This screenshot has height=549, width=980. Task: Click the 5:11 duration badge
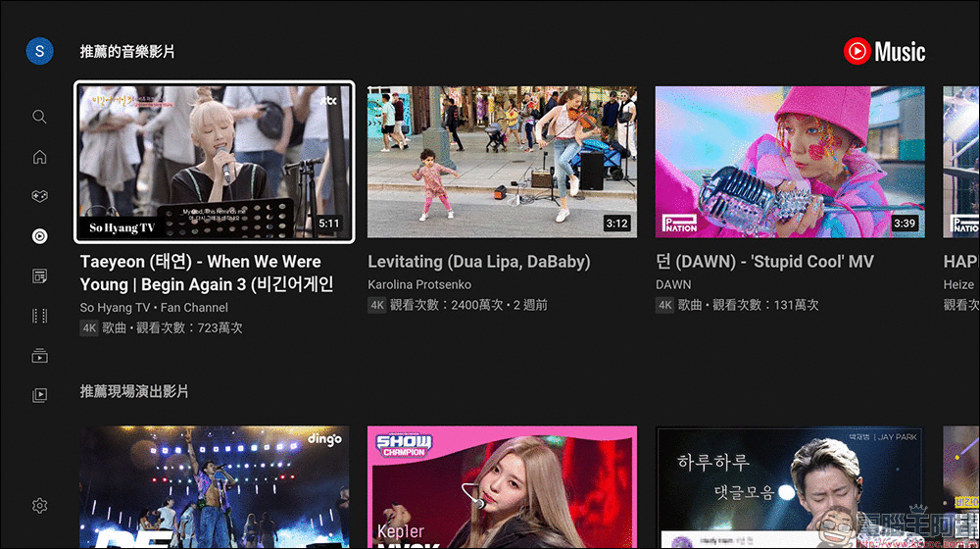coord(328,224)
